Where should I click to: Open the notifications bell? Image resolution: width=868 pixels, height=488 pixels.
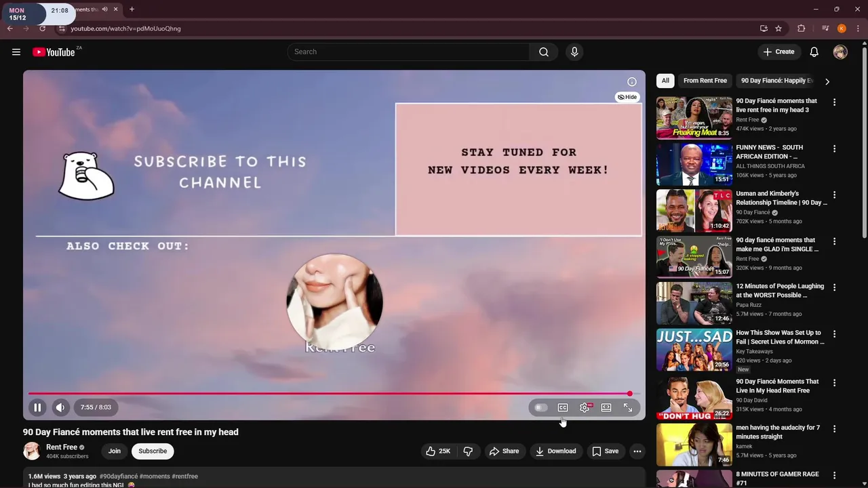pyautogui.click(x=814, y=52)
